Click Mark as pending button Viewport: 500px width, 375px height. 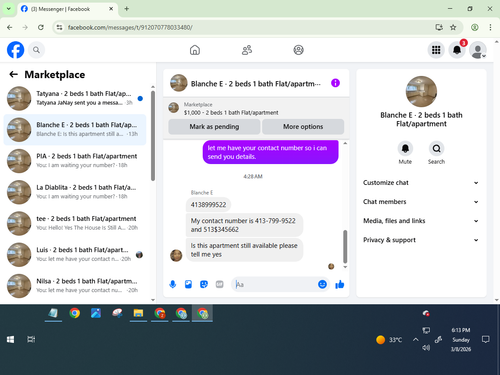[214, 127]
